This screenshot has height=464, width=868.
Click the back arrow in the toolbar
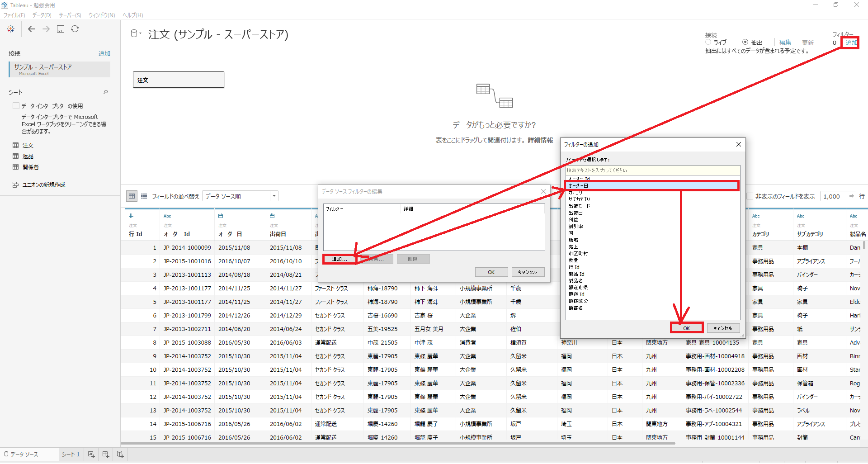click(x=32, y=29)
